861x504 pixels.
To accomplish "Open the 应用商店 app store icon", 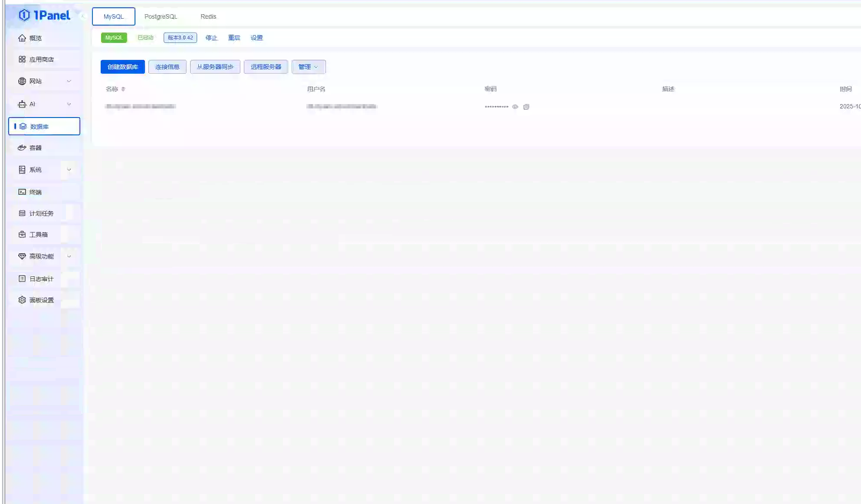I will click(22, 59).
